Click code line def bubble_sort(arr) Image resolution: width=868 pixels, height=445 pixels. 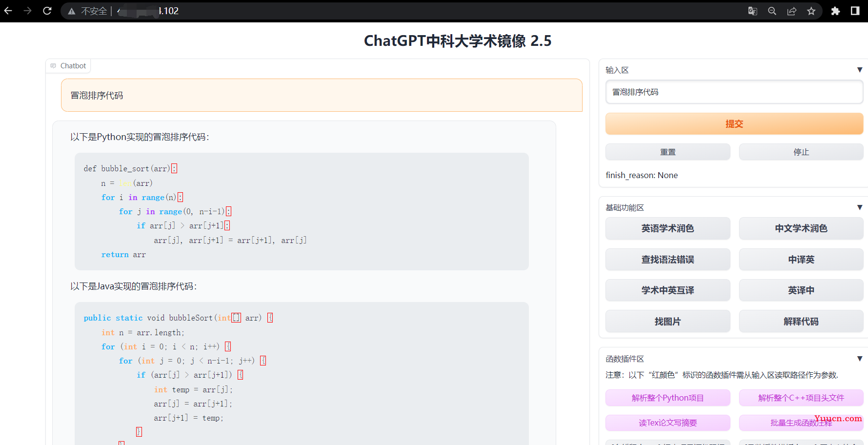point(130,169)
